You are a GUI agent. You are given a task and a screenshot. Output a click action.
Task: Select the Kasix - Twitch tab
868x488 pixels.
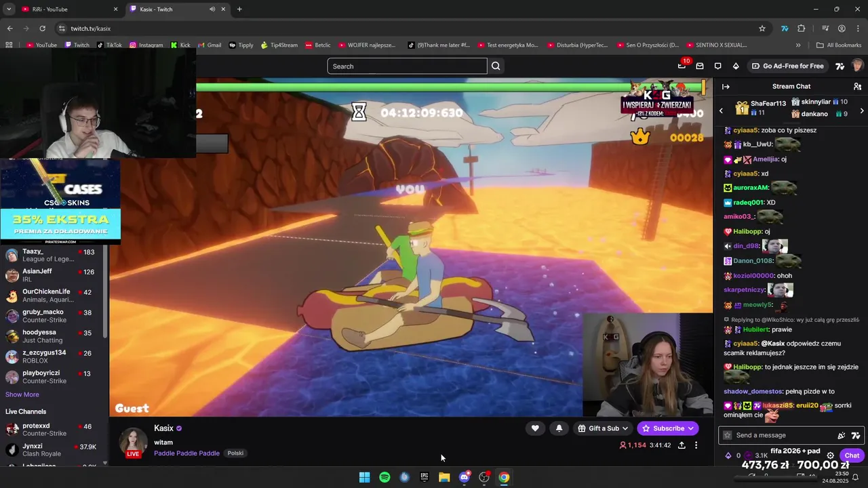coord(178,9)
